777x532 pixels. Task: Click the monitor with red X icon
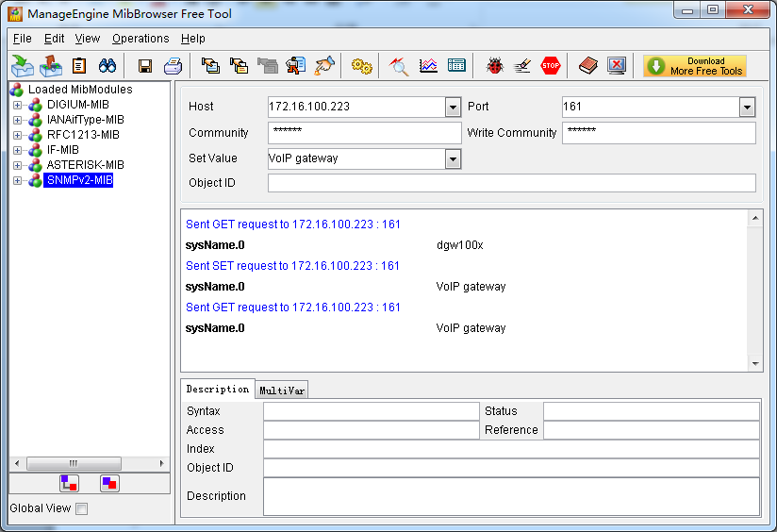pos(617,65)
